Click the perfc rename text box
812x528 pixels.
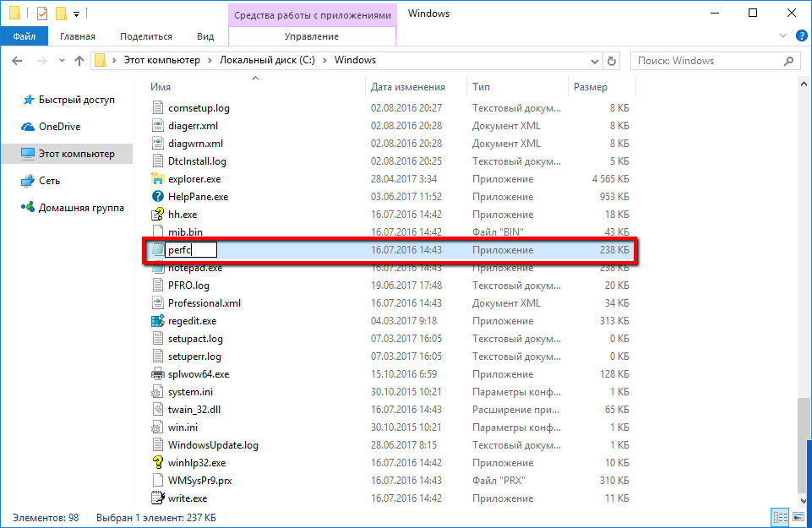coord(191,250)
